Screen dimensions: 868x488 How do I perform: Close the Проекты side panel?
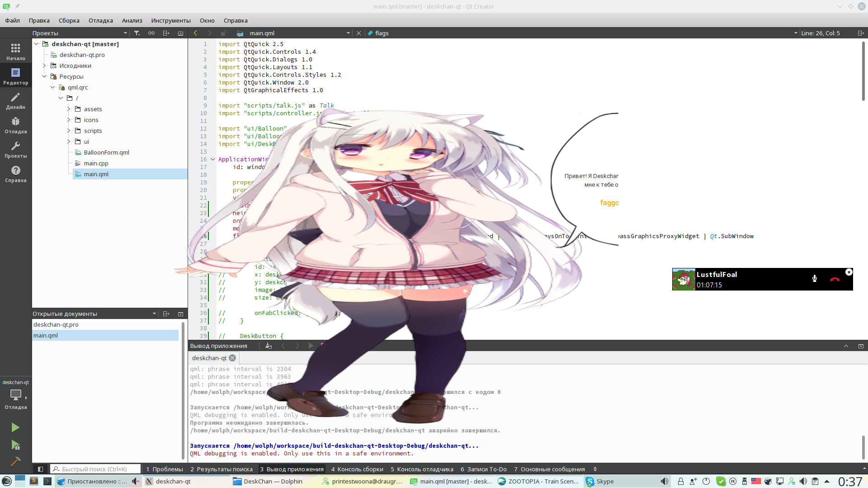coord(180,33)
